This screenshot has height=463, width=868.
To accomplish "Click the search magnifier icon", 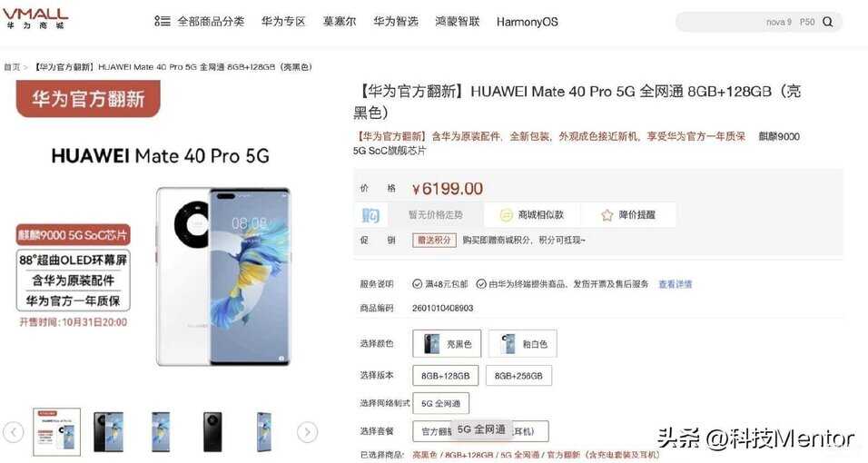I will [x=827, y=22].
